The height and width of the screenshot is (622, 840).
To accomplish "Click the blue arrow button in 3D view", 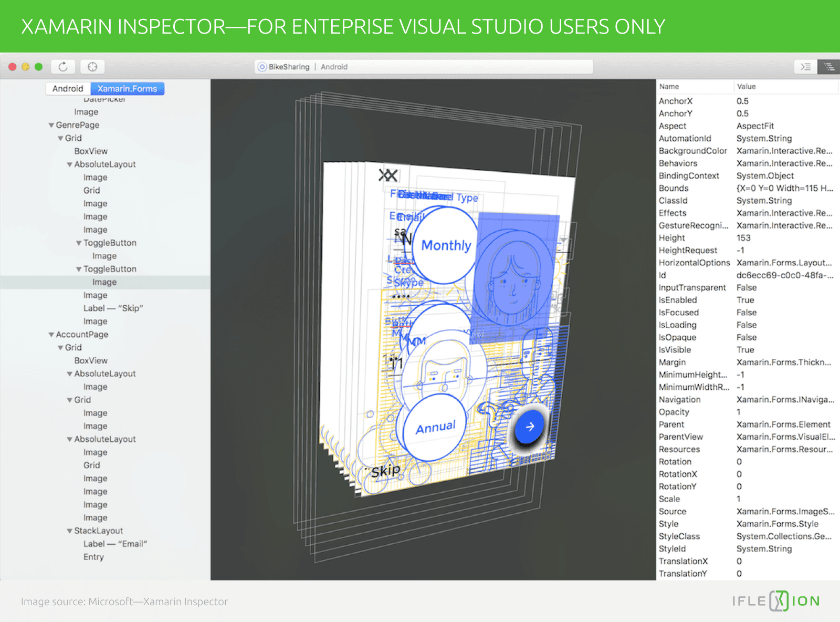I will [x=530, y=427].
